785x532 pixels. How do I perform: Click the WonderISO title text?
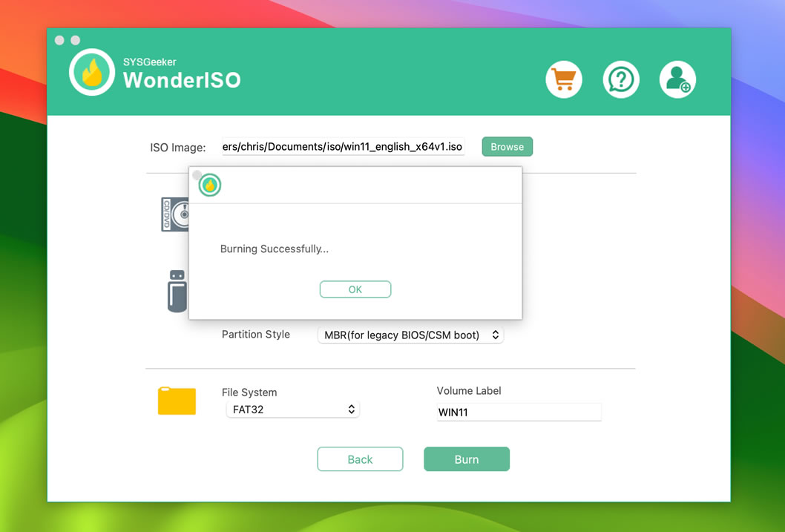click(x=182, y=80)
